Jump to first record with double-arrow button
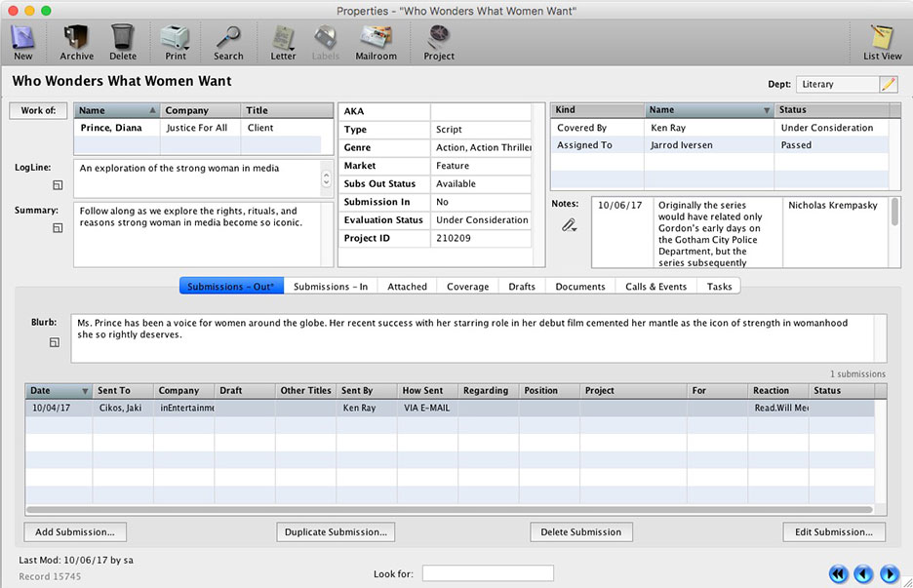The width and height of the screenshot is (913, 588). point(839,574)
